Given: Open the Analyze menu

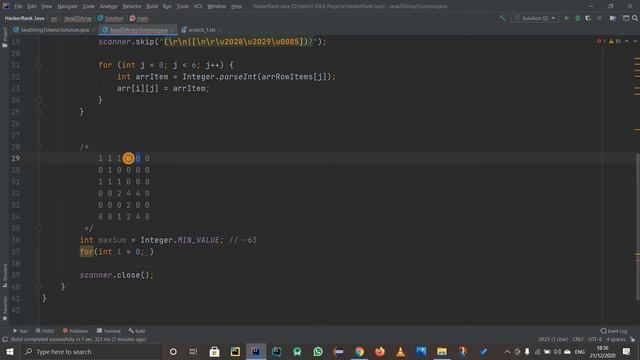Looking at the screenshot, I should 109,6.
